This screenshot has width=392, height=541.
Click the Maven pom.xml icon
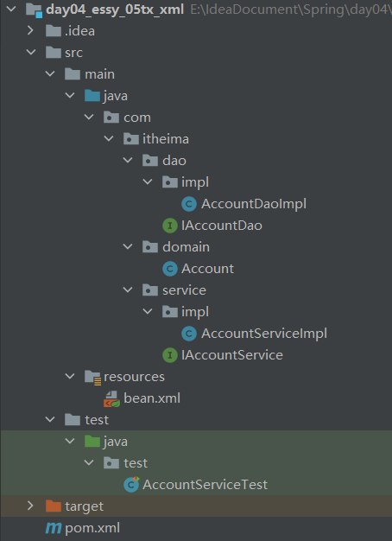click(54, 528)
